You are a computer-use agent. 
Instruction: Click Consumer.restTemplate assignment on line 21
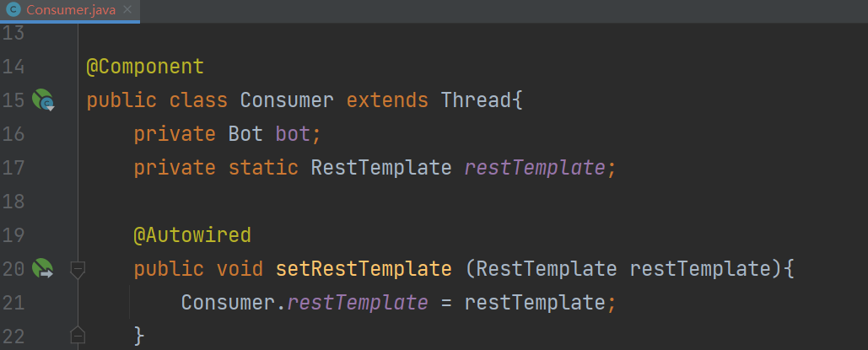[305, 303]
